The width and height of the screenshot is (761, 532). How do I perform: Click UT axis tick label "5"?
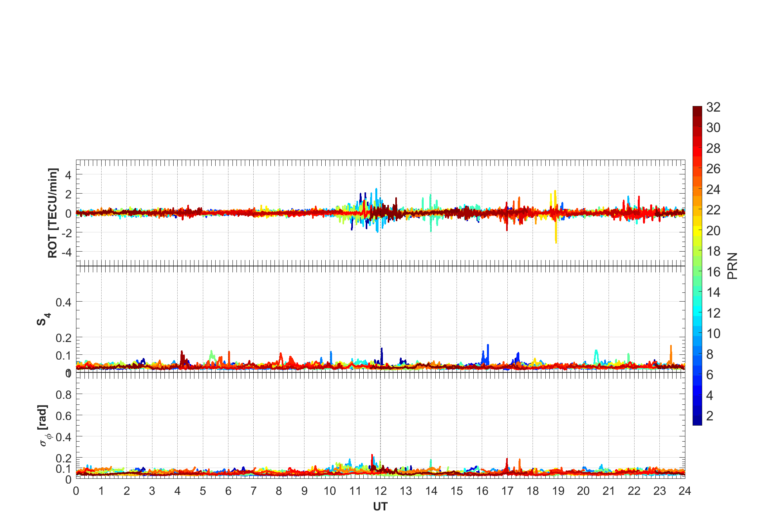[203, 491]
